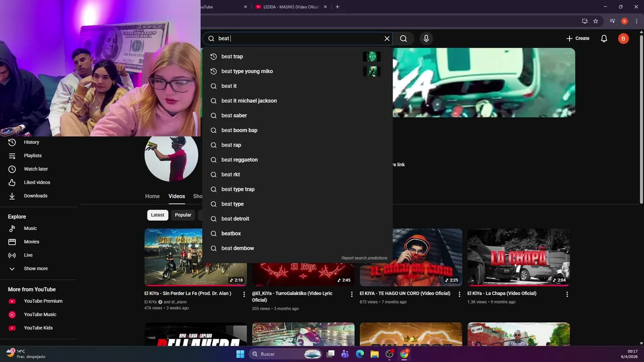The image size is (644, 362).
Task: Select the Latest filter chip
Action: point(157,215)
